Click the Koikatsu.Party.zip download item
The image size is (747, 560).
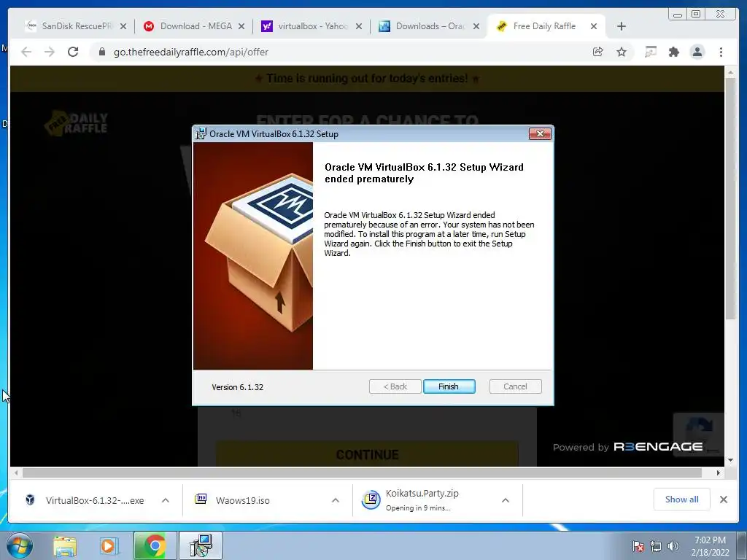[411, 500]
